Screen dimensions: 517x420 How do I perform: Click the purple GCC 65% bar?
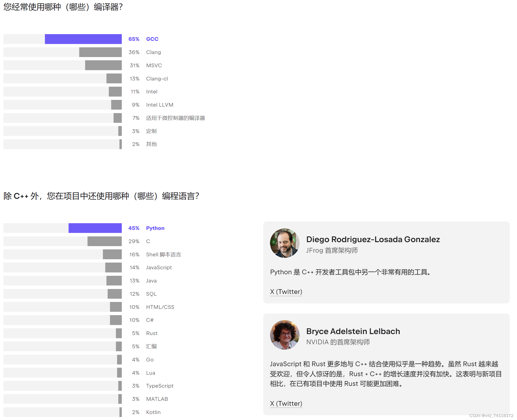click(83, 39)
